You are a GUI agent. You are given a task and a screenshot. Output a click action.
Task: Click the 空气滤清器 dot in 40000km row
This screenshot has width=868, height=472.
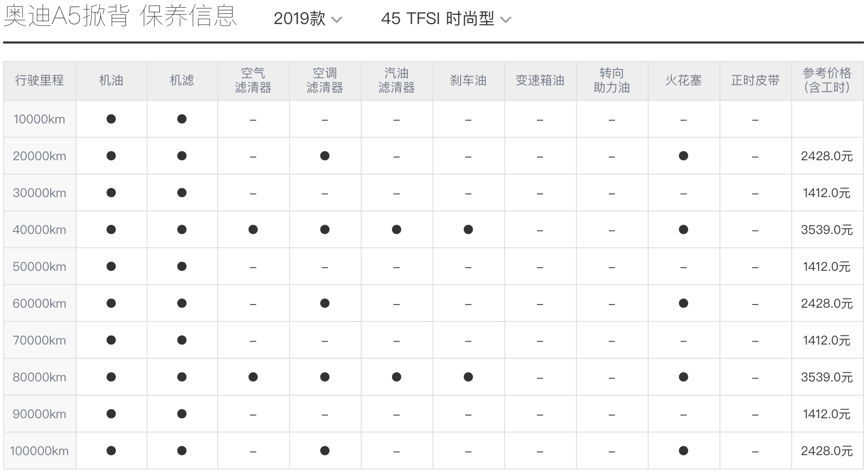[253, 230]
